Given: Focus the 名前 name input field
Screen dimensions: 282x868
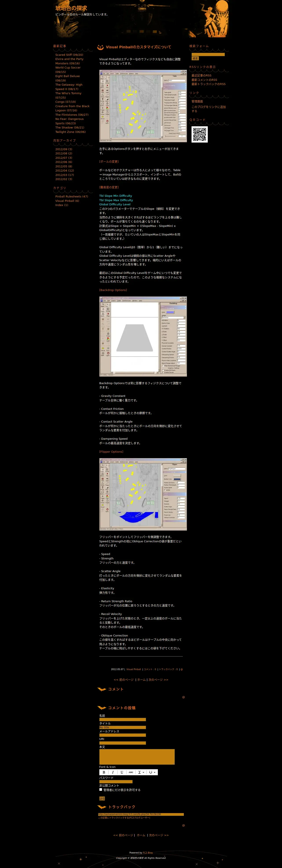Looking at the screenshot, I should (x=122, y=719).
